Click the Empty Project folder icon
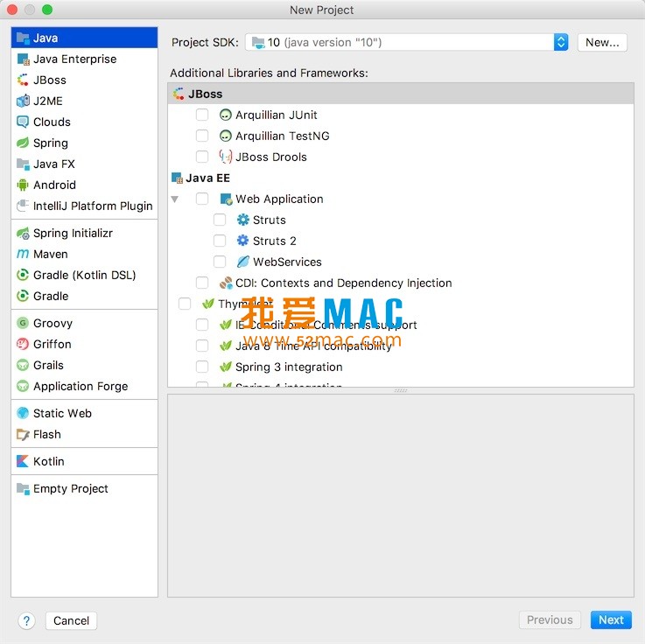645x644 pixels. tap(23, 488)
